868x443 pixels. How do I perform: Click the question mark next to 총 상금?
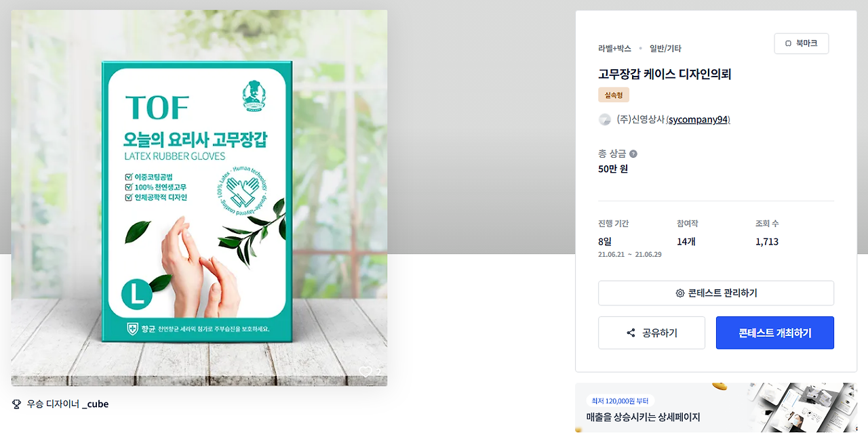coord(633,154)
